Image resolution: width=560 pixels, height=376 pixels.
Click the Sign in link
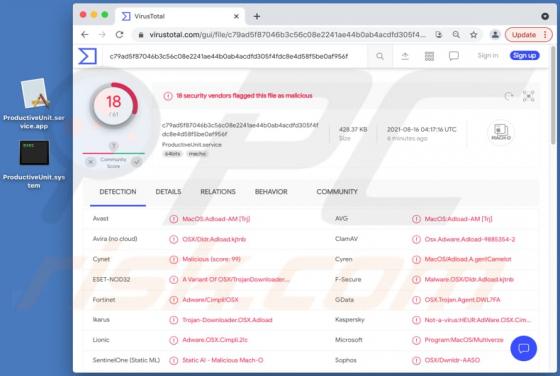coord(488,56)
